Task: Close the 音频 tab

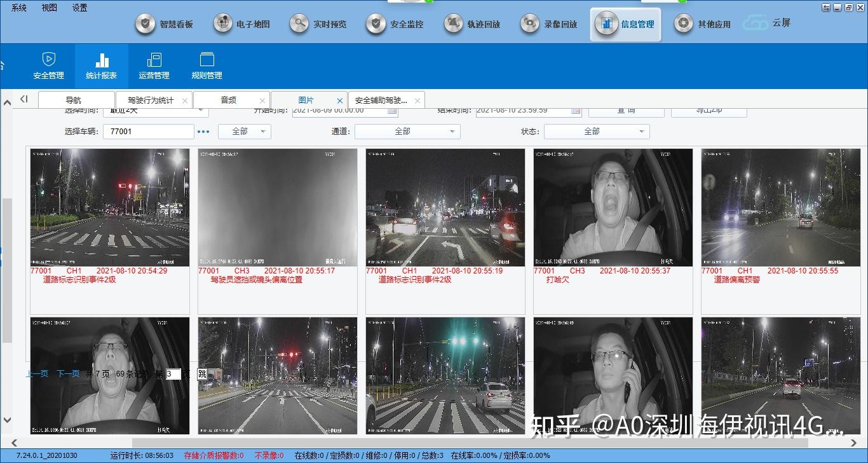Action: pos(262,100)
